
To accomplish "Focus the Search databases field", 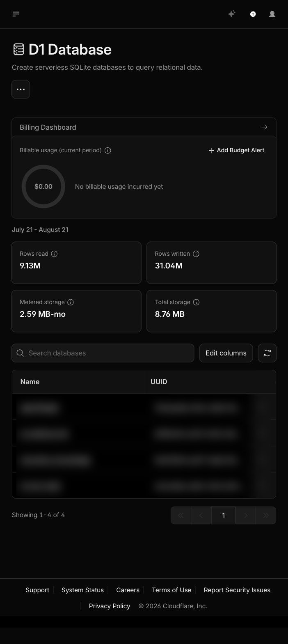I will point(103,353).
